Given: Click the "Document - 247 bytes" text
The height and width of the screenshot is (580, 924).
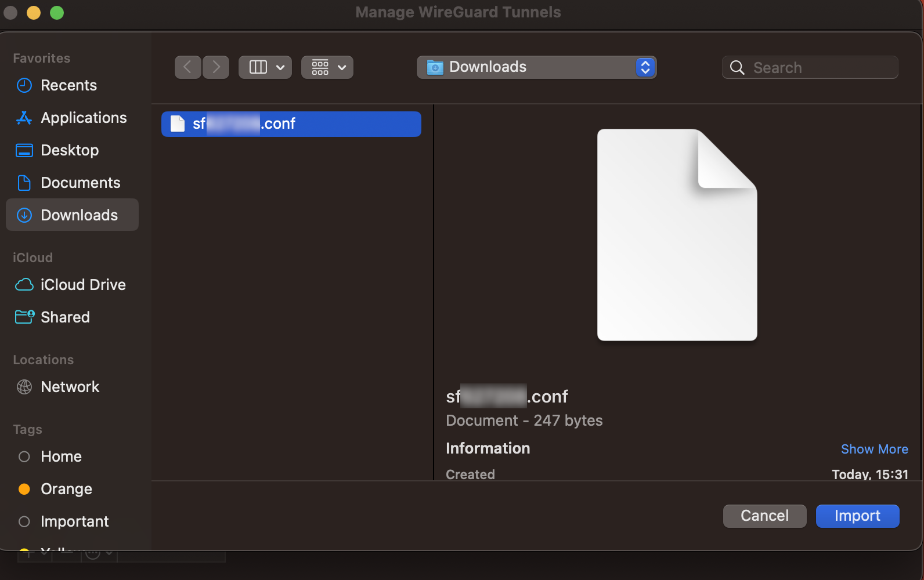Looking at the screenshot, I should [x=524, y=420].
